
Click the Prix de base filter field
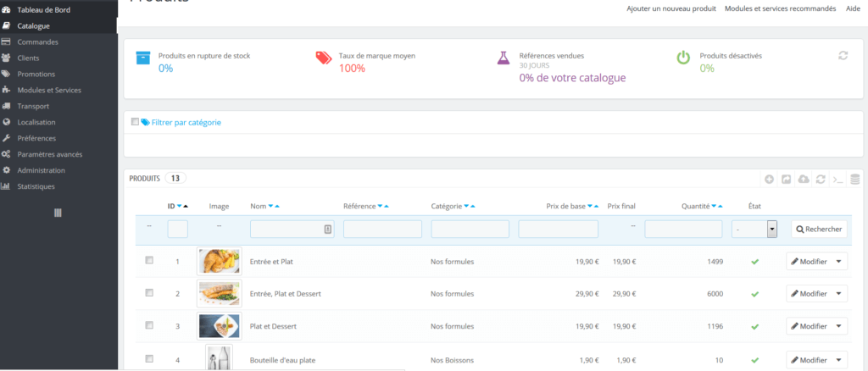pos(558,229)
